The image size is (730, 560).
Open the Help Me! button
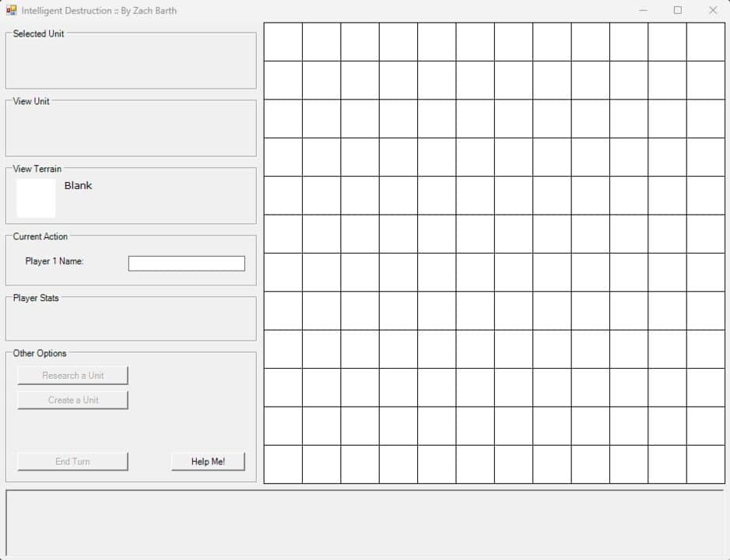pos(208,461)
